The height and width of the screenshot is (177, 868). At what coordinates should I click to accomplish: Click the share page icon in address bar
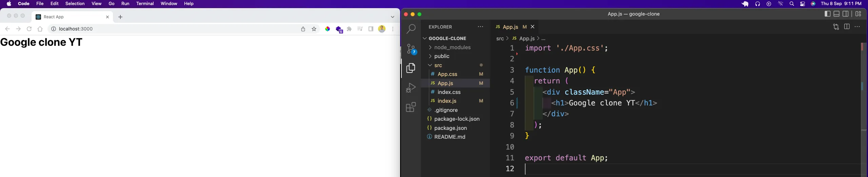[303, 29]
